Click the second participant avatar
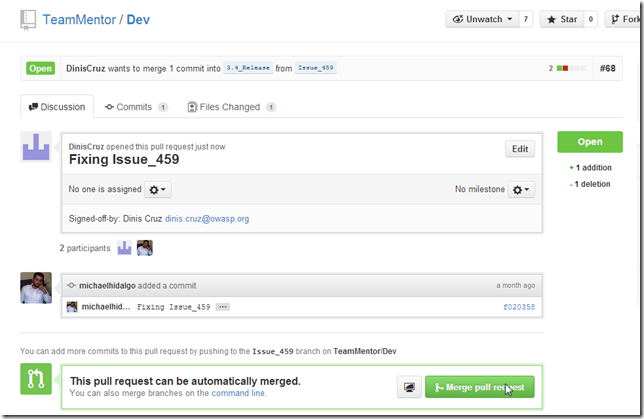Viewport: 644px width, 419px height. click(x=145, y=248)
